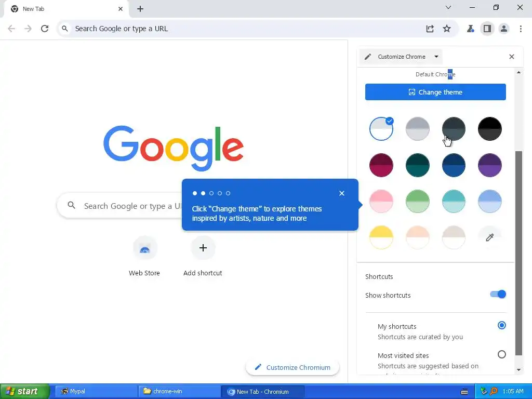Open the three-dot Chromium menu
Viewport: 532px width, 399px height.
521,29
